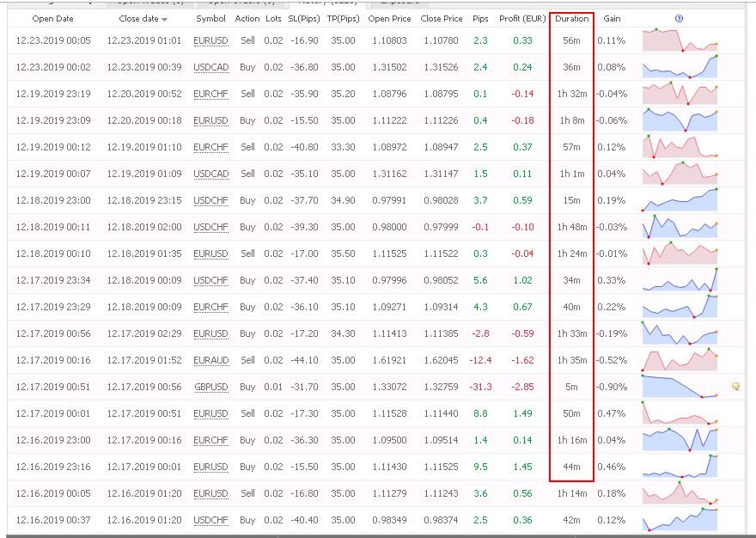Screen dimensions: 756x538
Task: Select profit value -2.85
Action: [522, 387]
